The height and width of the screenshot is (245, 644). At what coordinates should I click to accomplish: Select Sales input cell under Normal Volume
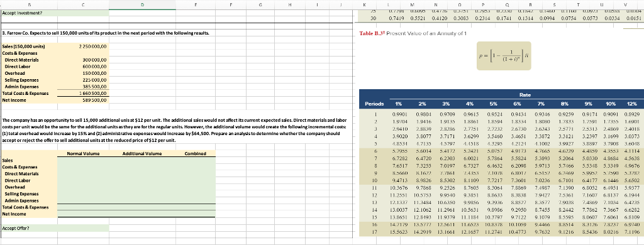83,160
